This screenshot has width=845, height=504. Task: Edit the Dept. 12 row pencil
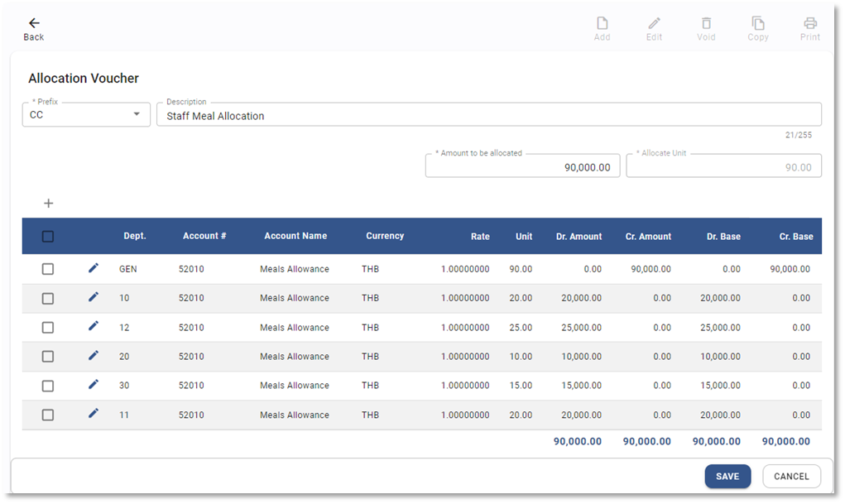point(94,326)
